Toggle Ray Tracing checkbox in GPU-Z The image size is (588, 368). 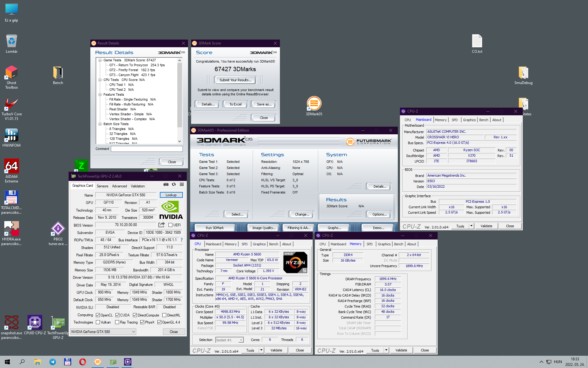click(117, 322)
